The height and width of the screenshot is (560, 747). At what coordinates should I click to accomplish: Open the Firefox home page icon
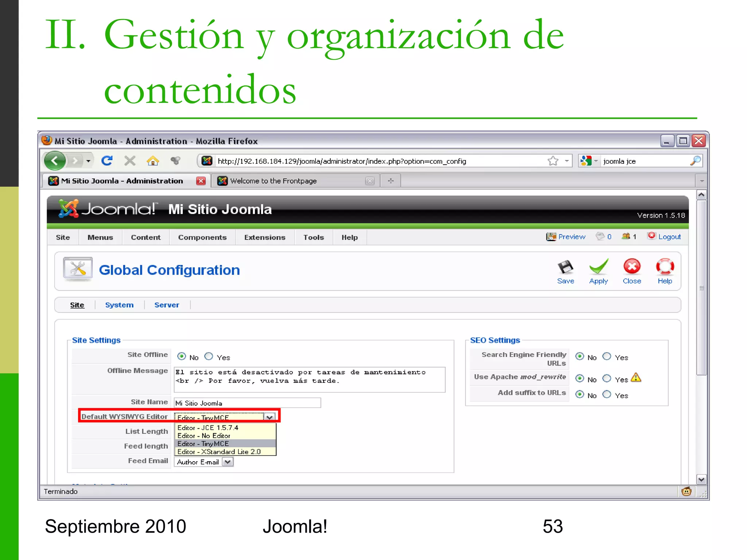pos(153,160)
